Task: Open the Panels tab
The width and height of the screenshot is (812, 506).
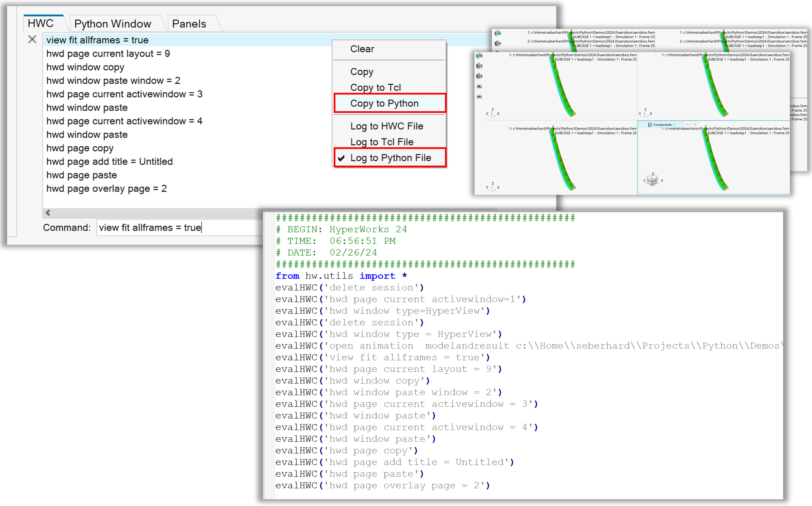Action: [189, 24]
